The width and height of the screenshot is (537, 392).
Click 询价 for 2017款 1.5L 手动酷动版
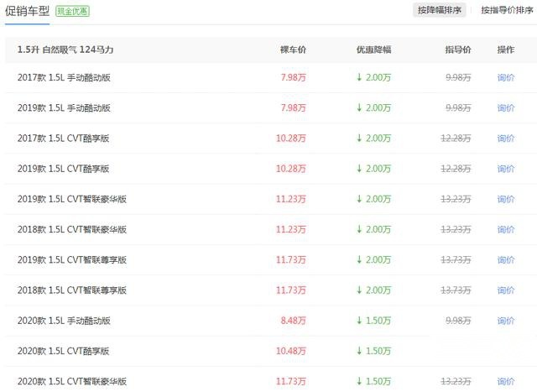(x=506, y=77)
